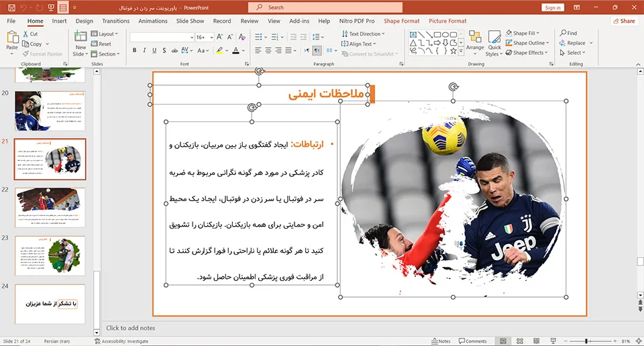644x346 pixels.
Task: Select slide 22 thumbnail
Action: [50, 207]
